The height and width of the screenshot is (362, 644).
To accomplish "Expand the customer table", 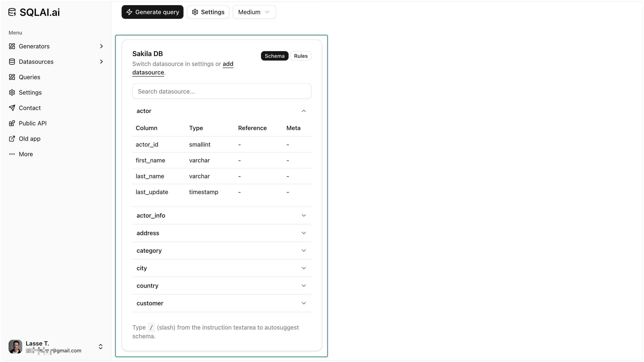I will [304, 303].
